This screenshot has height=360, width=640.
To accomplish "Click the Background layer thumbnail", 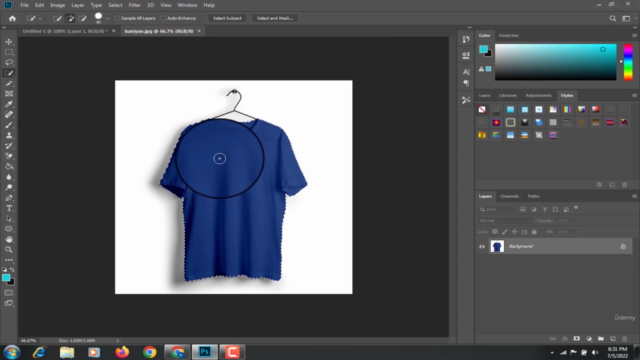I will (497, 247).
